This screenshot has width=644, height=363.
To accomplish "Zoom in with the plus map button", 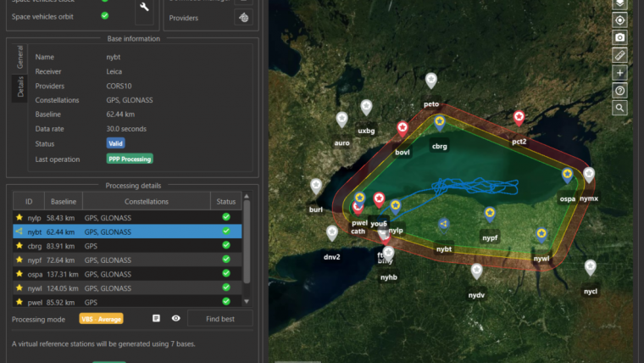I will click(619, 73).
